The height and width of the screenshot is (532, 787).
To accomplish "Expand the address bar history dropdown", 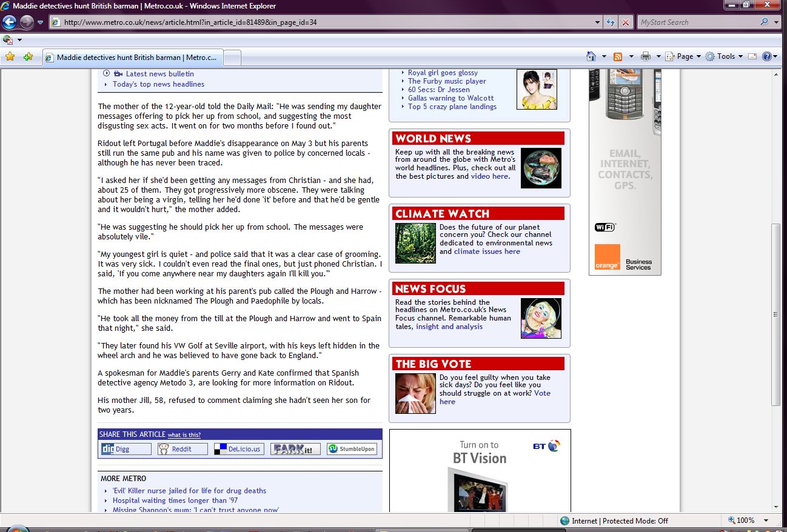I will tap(598, 22).
